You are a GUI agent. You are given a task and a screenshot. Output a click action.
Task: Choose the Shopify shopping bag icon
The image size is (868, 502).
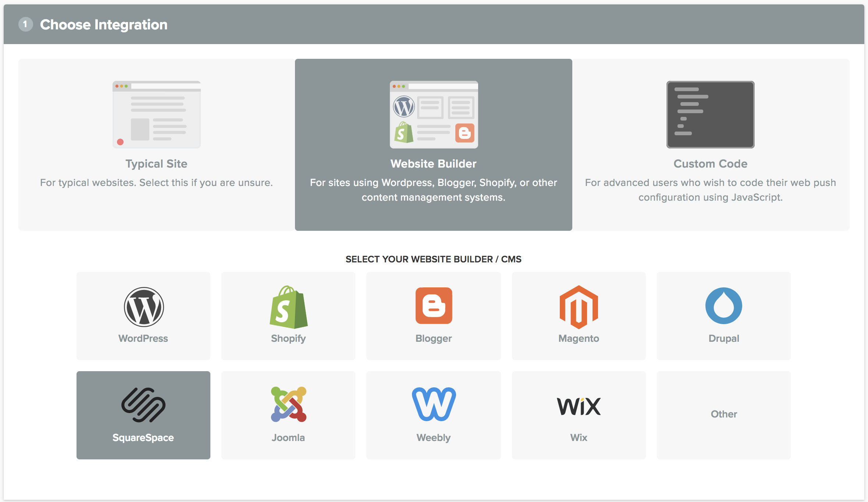click(x=288, y=307)
